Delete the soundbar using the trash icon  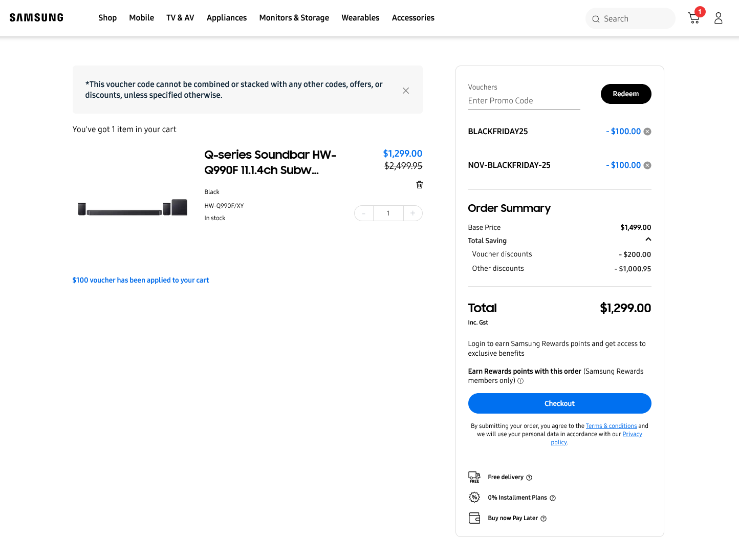[x=419, y=185]
